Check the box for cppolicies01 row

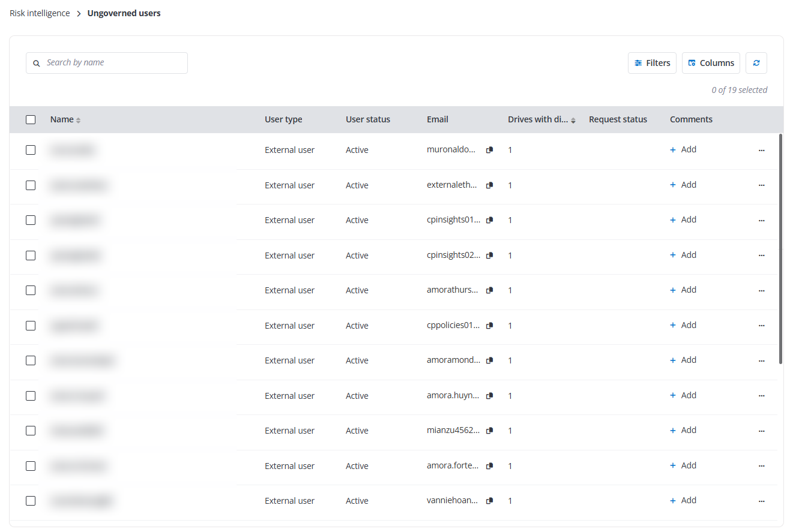click(31, 326)
